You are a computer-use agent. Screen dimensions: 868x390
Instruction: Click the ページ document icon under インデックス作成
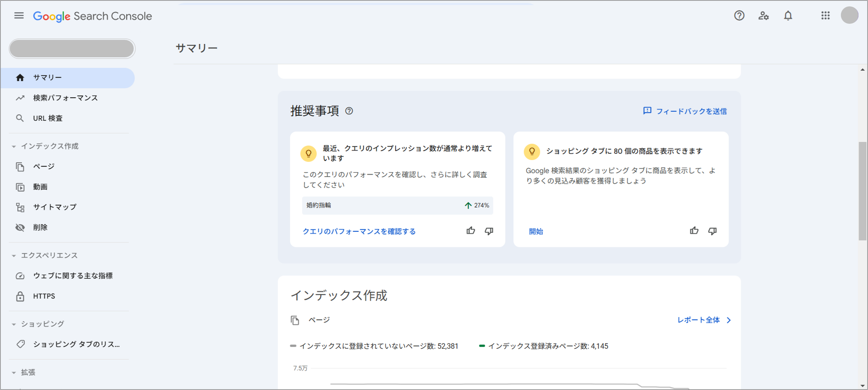(296, 320)
